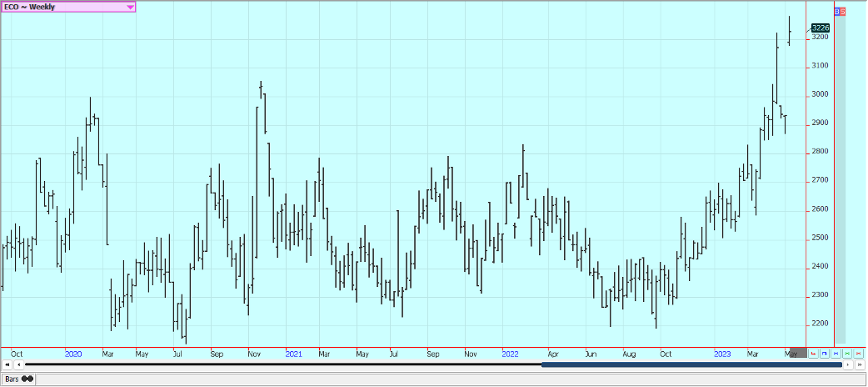
Task: Click the black horizontal scrollbar track
Action: (283, 364)
